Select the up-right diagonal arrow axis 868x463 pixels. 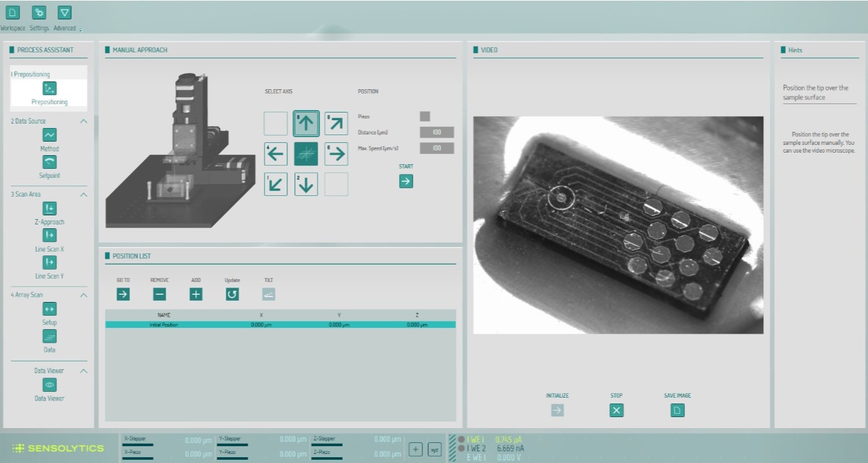point(336,123)
